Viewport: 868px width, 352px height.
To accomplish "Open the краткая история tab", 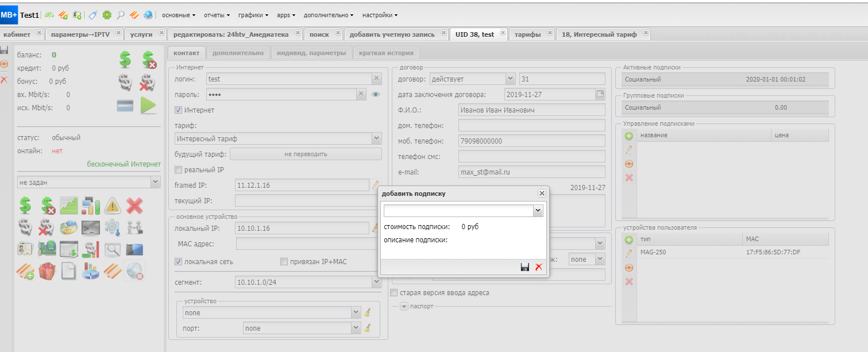I will (387, 53).
